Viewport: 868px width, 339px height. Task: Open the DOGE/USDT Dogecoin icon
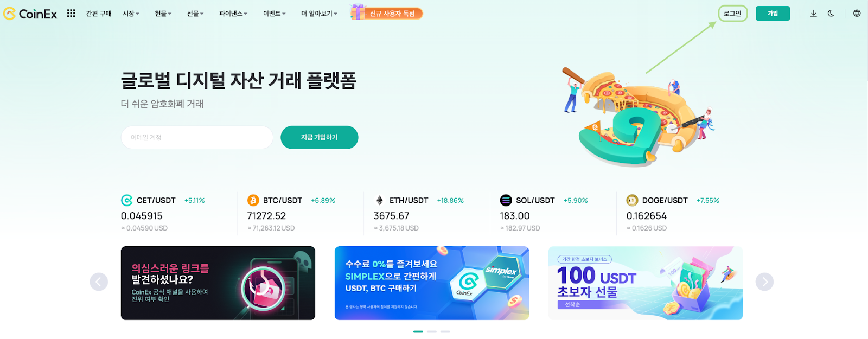point(632,200)
